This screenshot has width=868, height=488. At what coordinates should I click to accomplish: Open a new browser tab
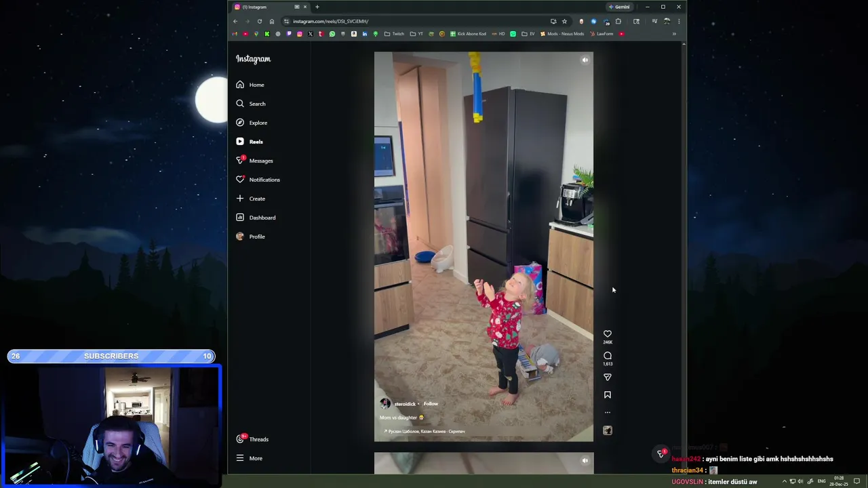(x=317, y=7)
